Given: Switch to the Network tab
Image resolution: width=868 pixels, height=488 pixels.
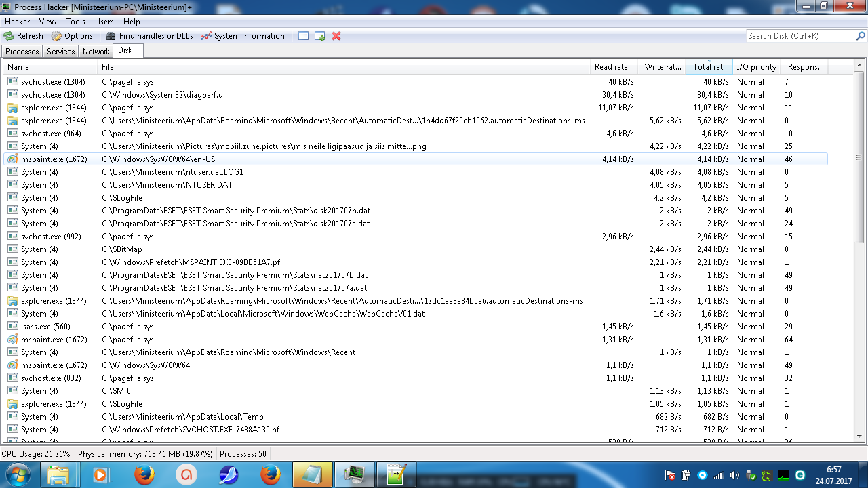Looking at the screenshot, I should point(96,52).
